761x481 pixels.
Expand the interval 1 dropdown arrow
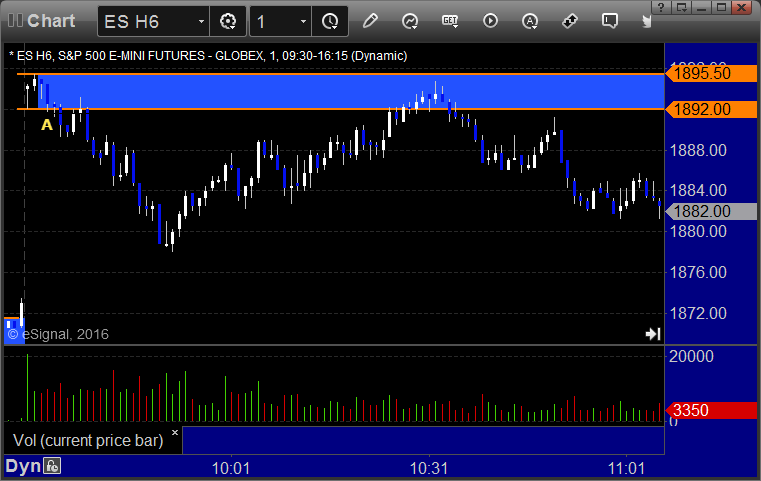click(303, 21)
